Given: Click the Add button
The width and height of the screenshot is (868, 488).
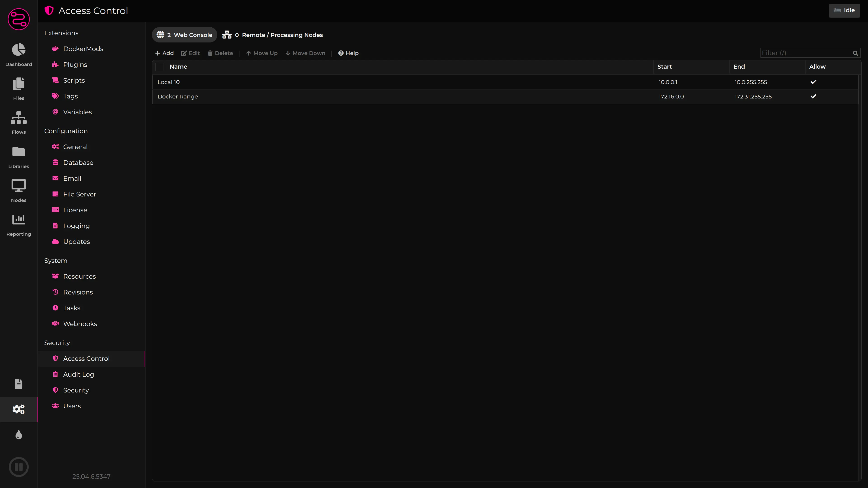Looking at the screenshot, I should (x=164, y=53).
